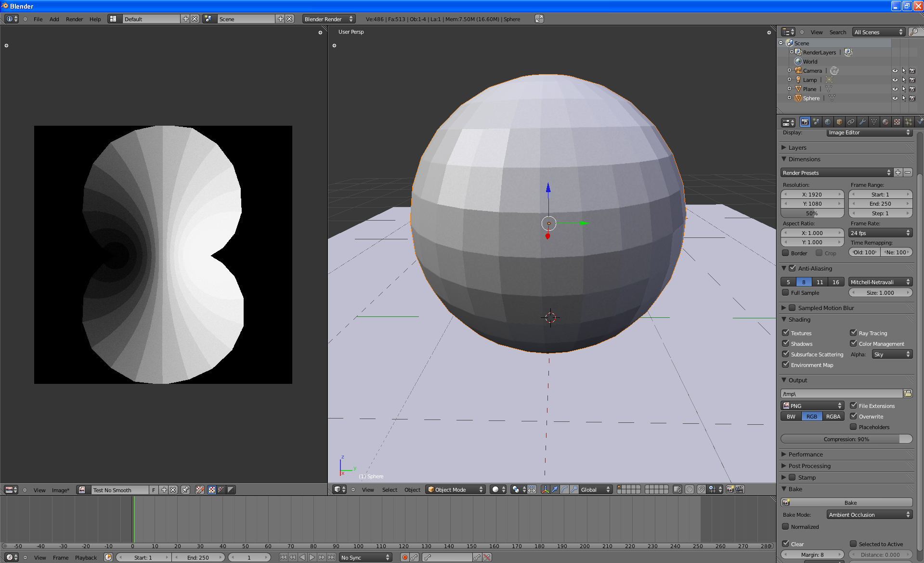The height and width of the screenshot is (563, 924).
Task: Click the resolution percentage 50% slider
Action: click(812, 213)
